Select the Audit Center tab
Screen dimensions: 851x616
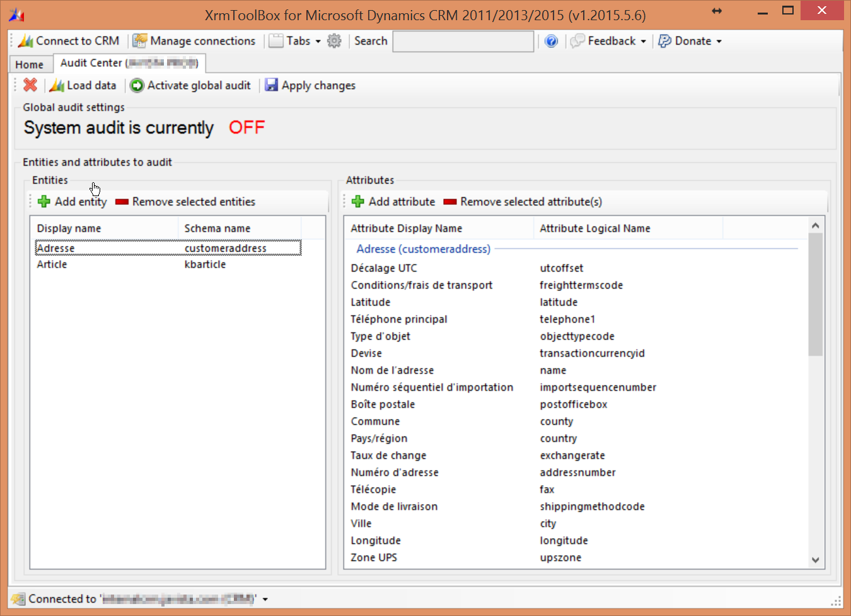pyautogui.click(x=129, y=63)
